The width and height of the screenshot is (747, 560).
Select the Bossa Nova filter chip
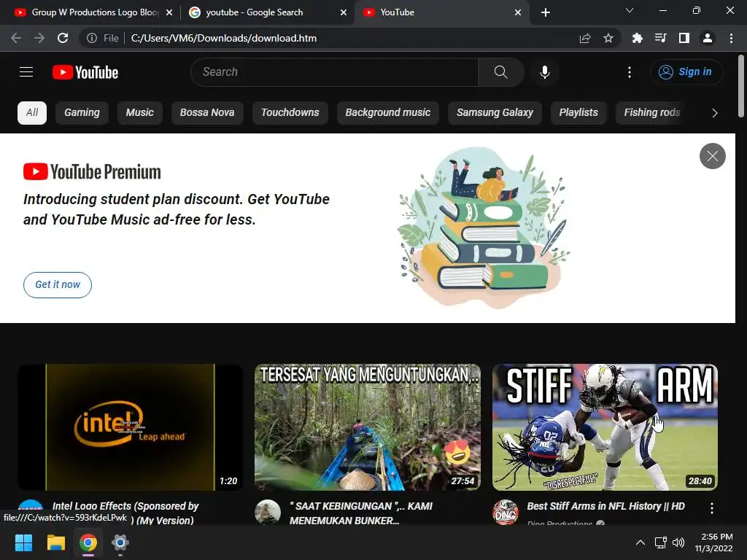click(207, 113)
